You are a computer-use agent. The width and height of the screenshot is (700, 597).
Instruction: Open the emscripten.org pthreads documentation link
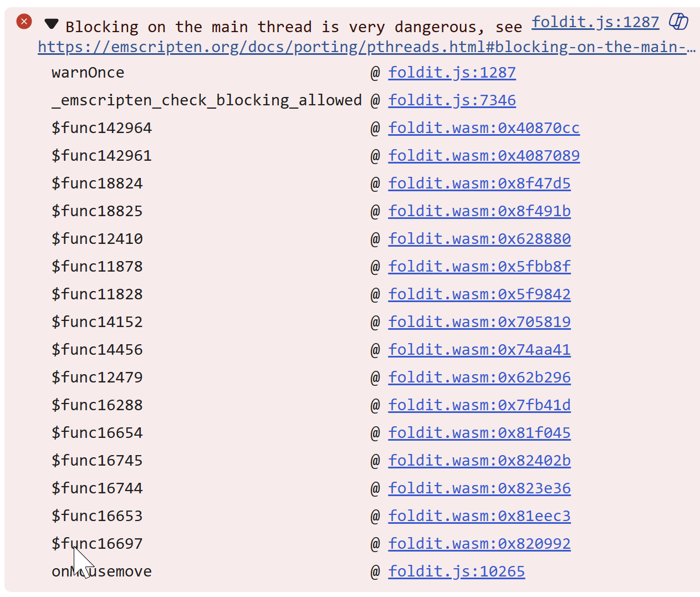coord(366,47)
